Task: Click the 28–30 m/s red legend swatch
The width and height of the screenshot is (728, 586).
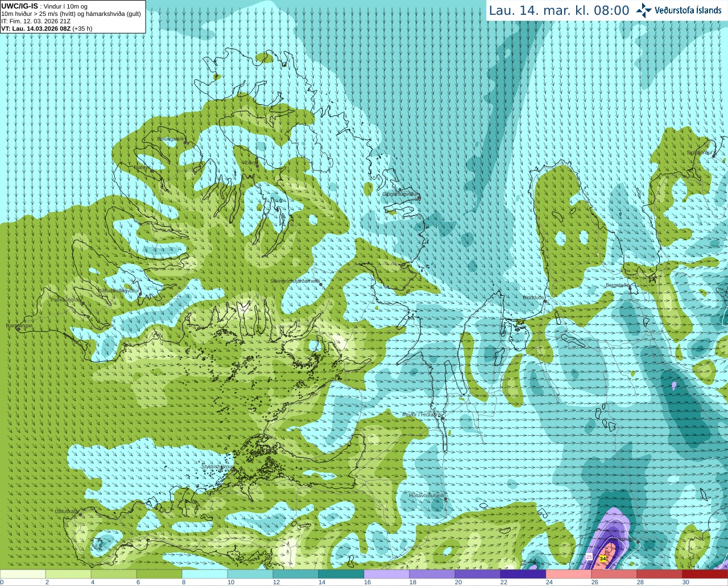Action: [x=660, y=574]
